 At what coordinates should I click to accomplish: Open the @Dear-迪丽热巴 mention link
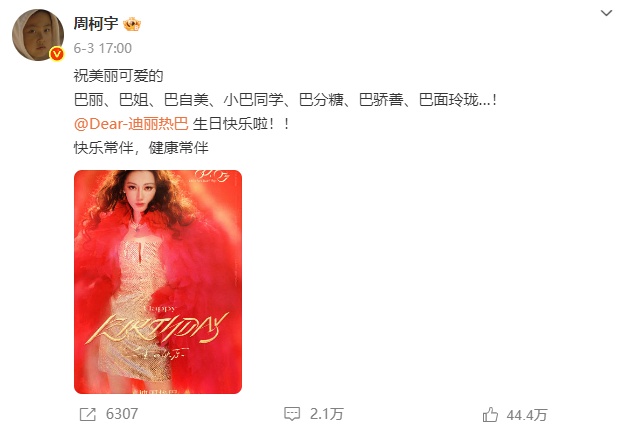131,124
